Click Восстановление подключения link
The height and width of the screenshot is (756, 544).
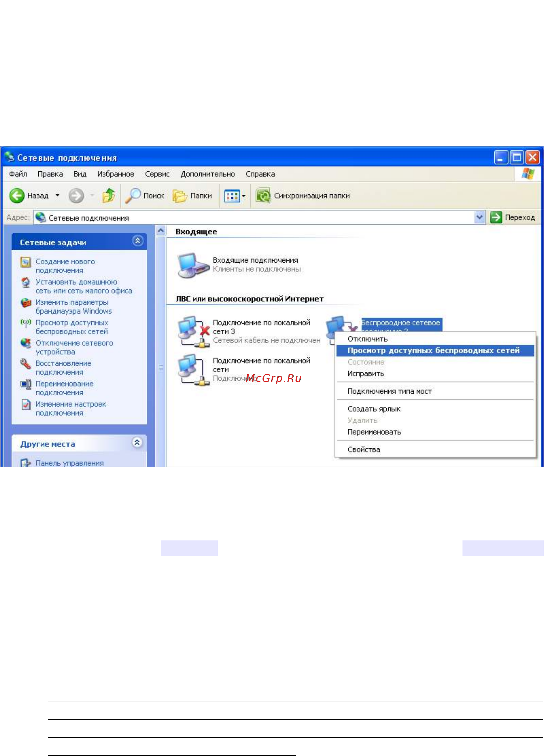pyautogui.click(x=63, y=368)
